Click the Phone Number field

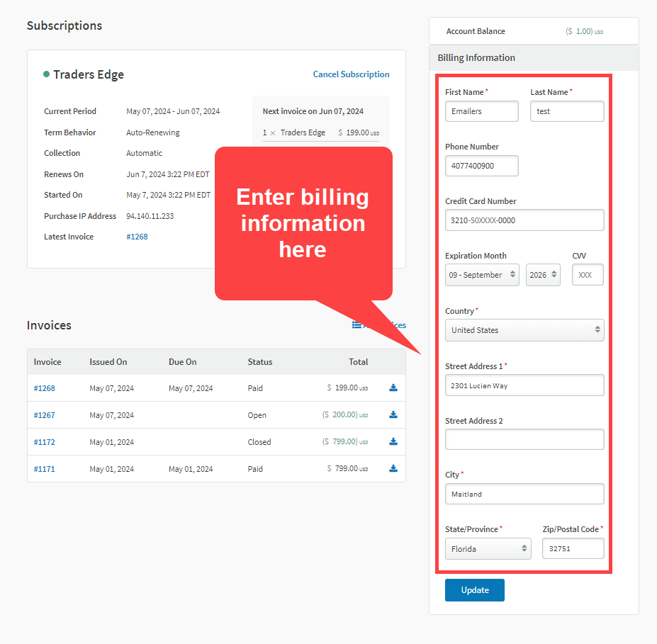[x=481, y=165]
